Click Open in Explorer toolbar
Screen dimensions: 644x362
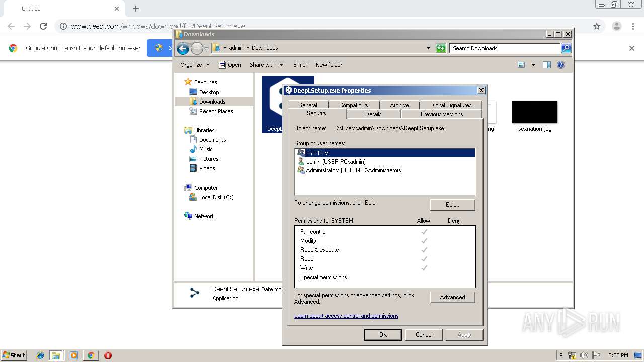230,65
